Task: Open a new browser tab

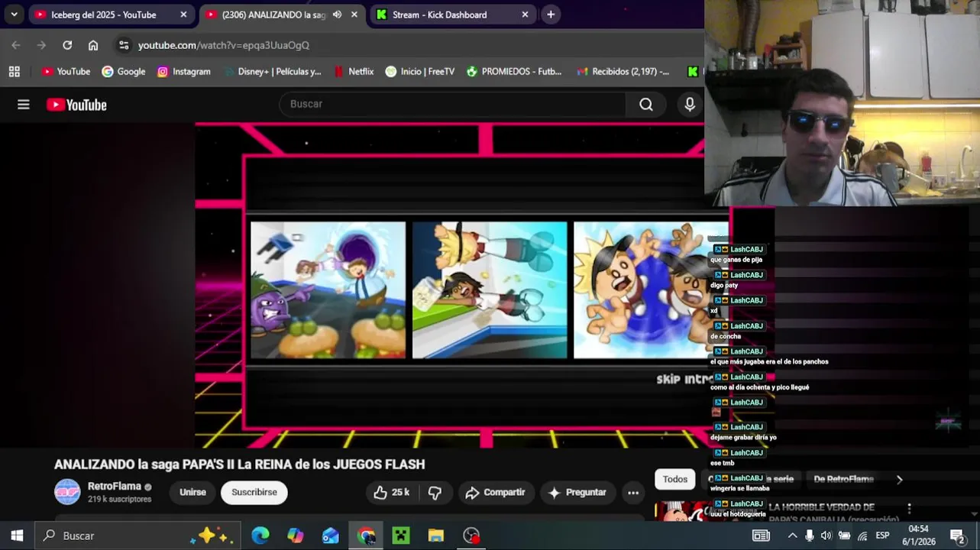Action: 551,15
